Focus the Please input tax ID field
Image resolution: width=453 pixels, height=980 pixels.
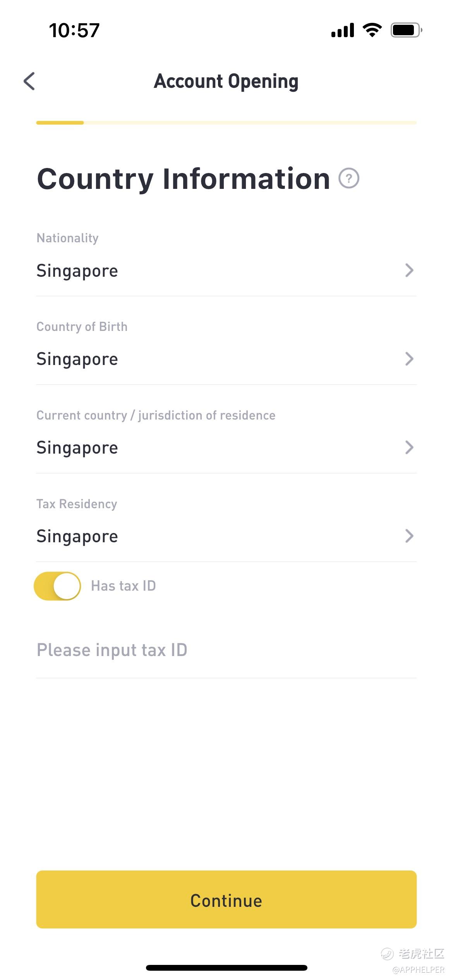point(226,650)
